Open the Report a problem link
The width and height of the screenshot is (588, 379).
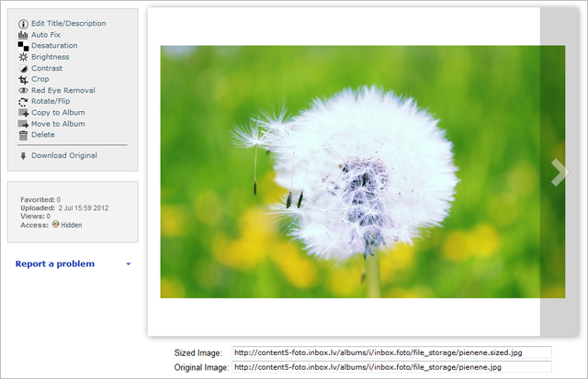tap(55, 264)
